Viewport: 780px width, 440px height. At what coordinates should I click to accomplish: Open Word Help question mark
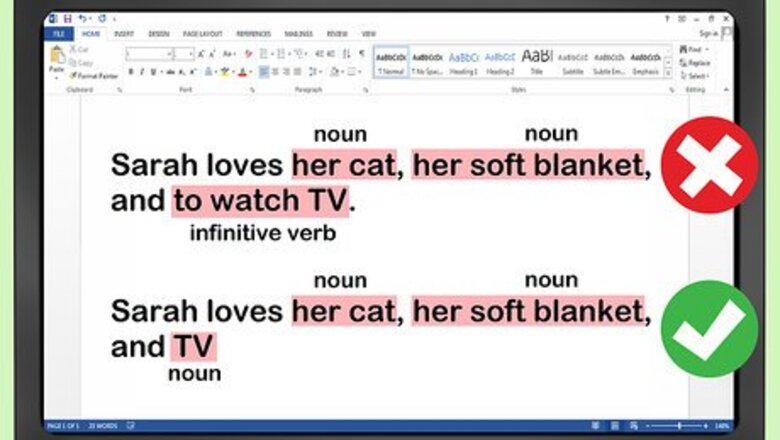[667, 18]
